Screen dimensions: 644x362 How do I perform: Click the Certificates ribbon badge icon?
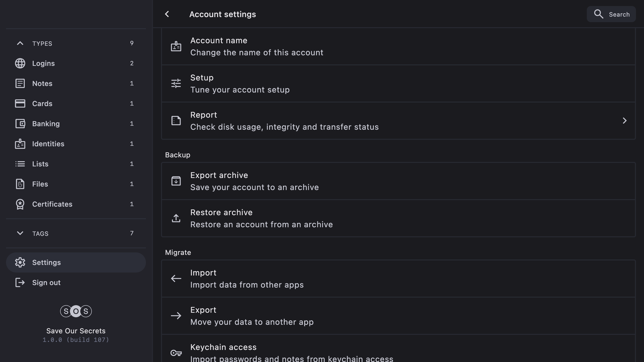(x=20, y=204)
